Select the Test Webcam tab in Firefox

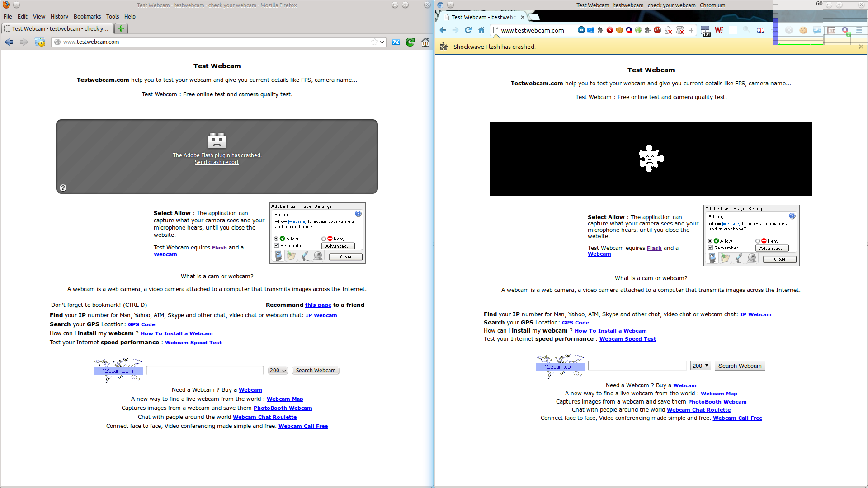tap(58, 28)
